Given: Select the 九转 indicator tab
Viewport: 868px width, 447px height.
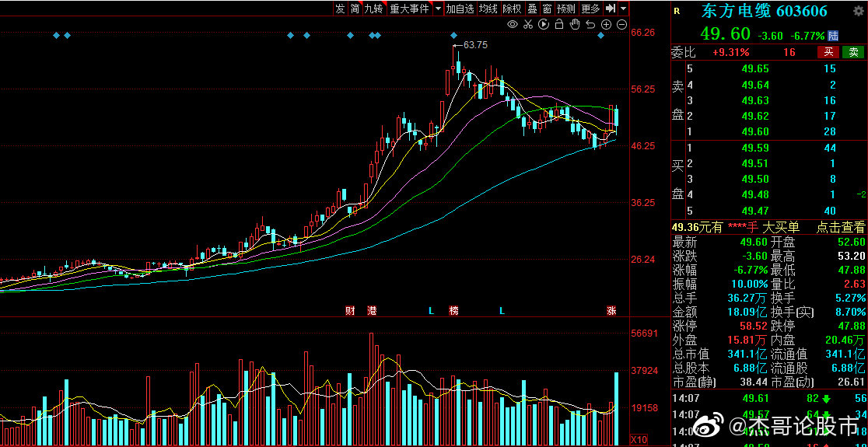Looking at the screenshot, I should coord(373,9).
